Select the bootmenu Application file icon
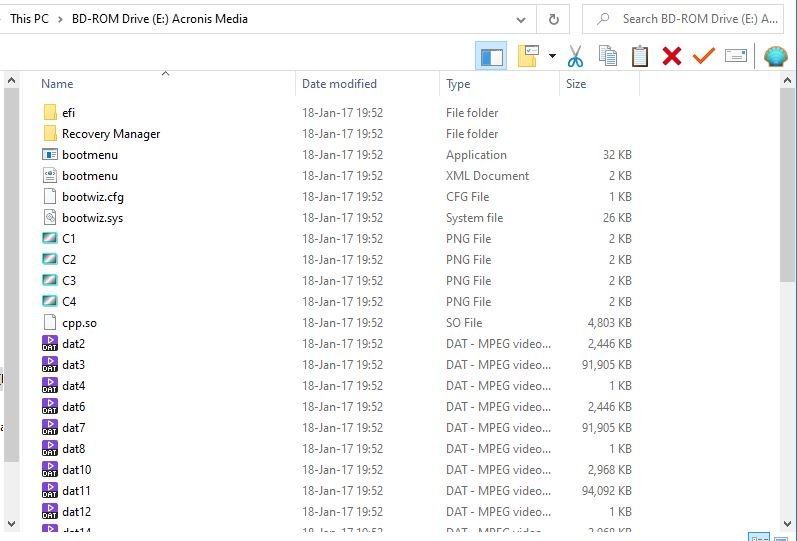The height and width of the screenshot is (541, 797). click(x=50, y=155)
